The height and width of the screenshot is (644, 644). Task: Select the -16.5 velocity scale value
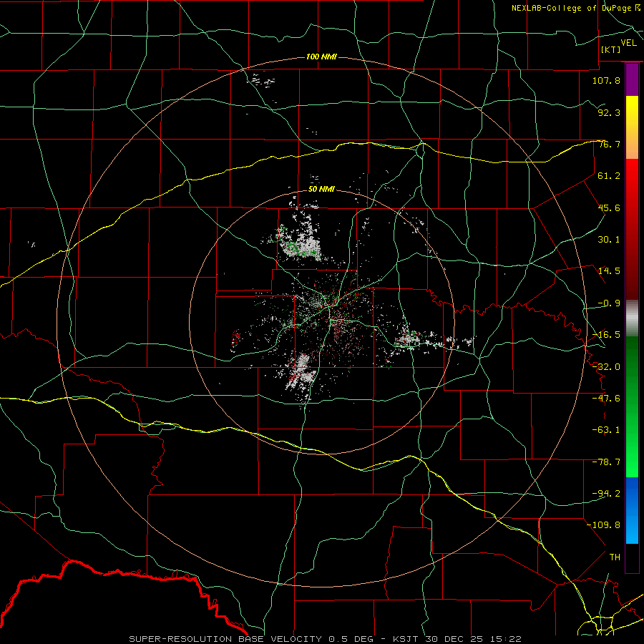pyautogui.click(x=606, y=335)
